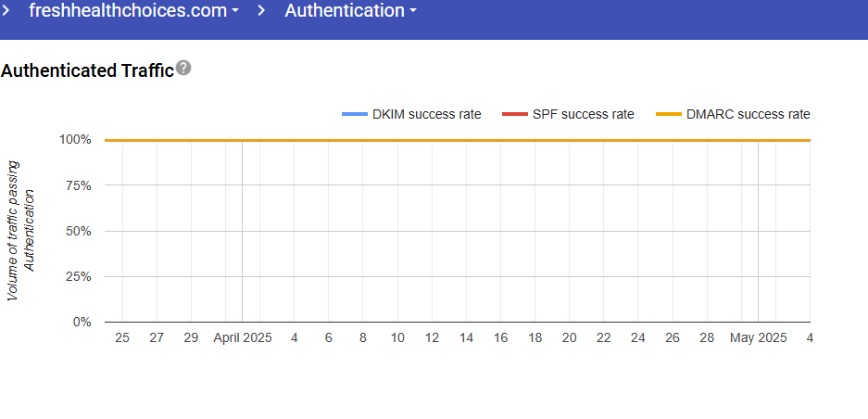Click the blue DKIM legend line marker
The height and width of the screenshot is (419, 868).
(355, 114)
